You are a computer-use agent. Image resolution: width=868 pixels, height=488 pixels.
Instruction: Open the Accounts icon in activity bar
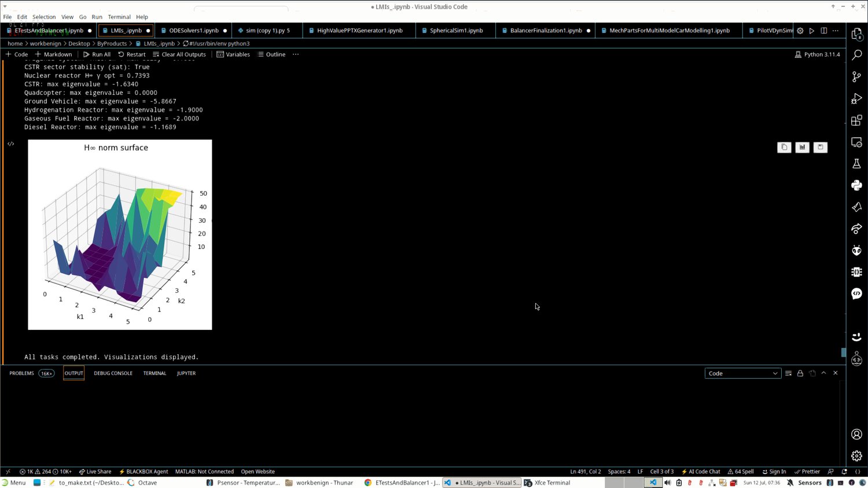pyautogui.click(x=856, y=434)
